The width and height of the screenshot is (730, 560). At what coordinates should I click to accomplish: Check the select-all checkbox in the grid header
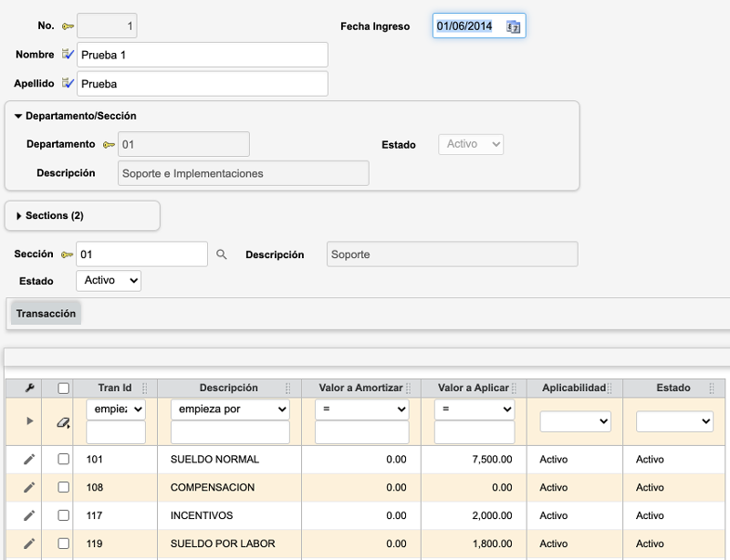63,388
